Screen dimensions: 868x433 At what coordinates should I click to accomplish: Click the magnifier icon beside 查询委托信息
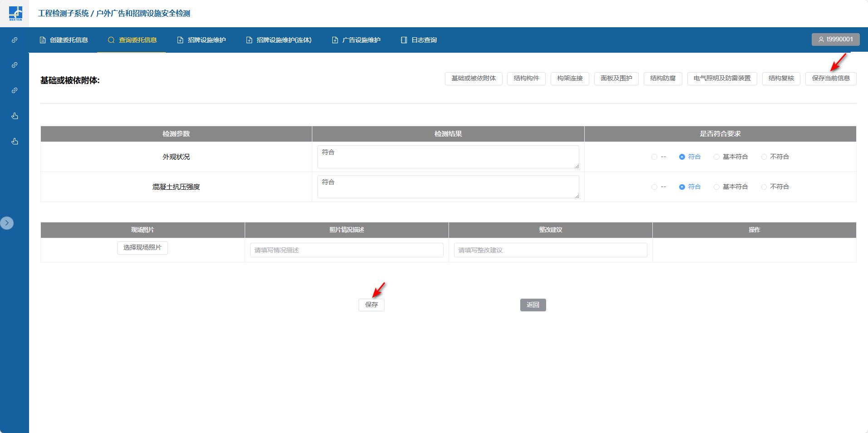111,40
